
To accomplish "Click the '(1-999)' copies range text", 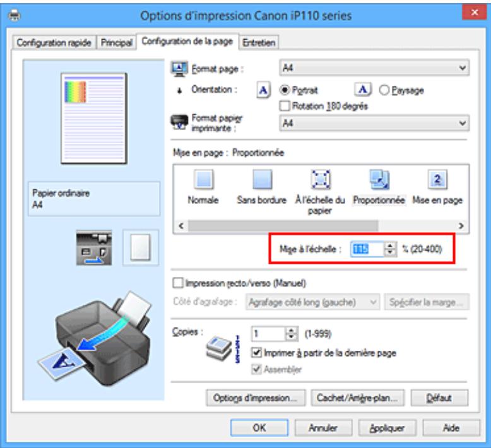I will [x=318, y=334].
